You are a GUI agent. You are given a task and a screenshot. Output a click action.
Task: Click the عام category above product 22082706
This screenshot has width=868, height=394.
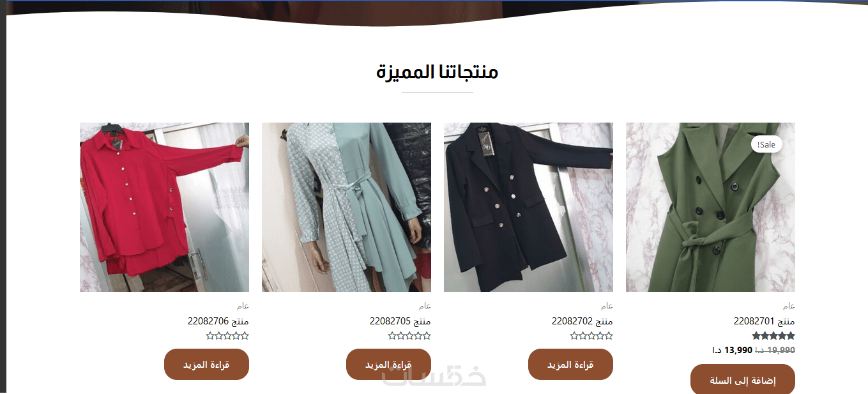coord(243,306)
